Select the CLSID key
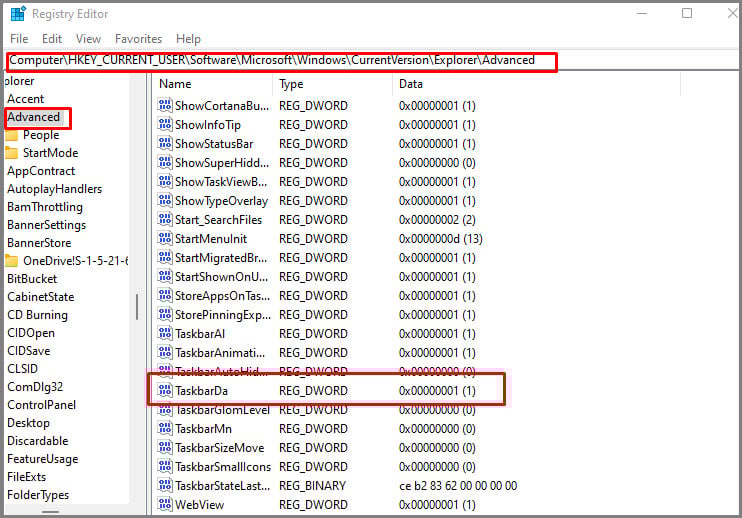 coord(22,369)
